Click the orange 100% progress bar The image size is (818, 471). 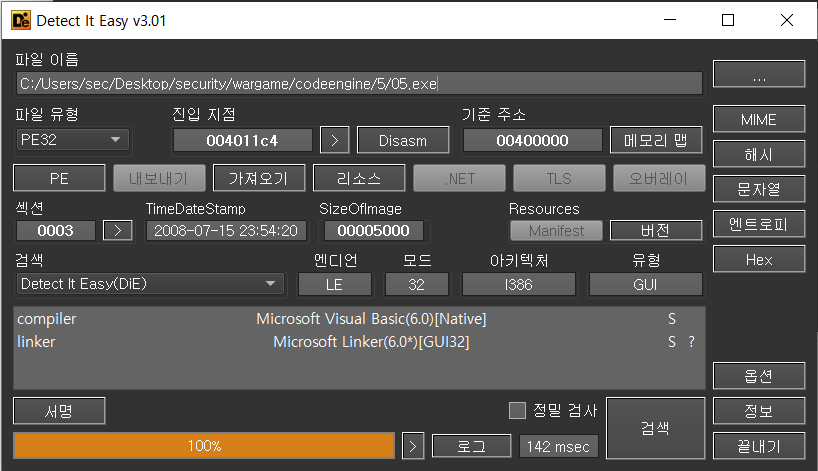[204, 446]
